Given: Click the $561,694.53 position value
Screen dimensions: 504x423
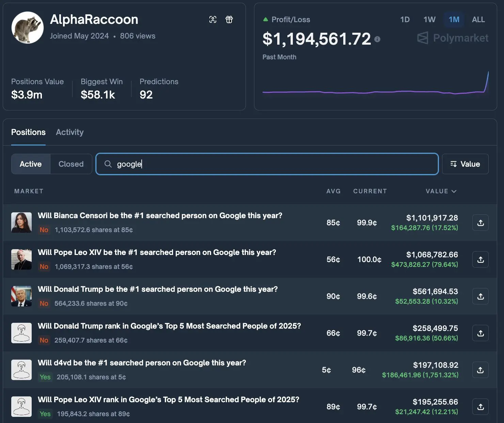Looking at the screenshot, I should click(435, 291).
